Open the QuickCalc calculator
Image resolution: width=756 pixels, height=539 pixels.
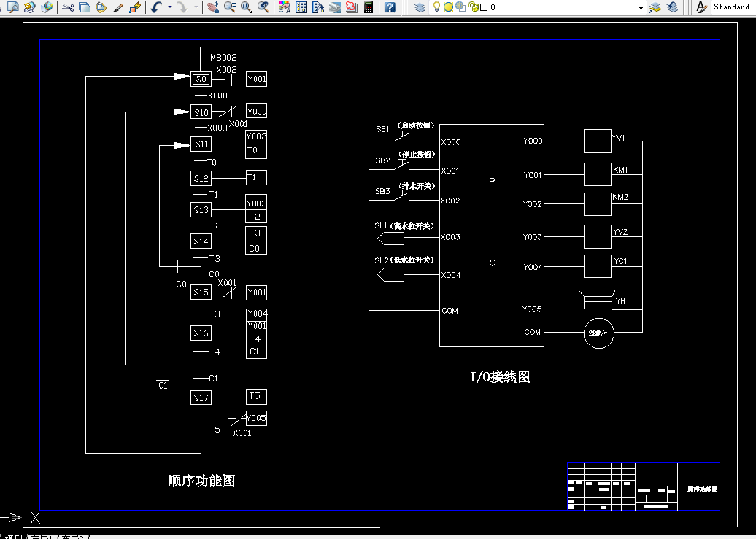point(369,7)
